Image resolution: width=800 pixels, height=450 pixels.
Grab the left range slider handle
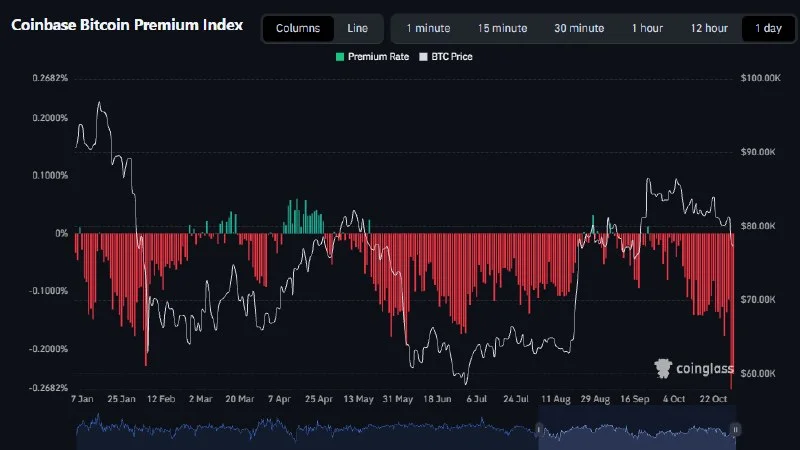coord(538,430)
